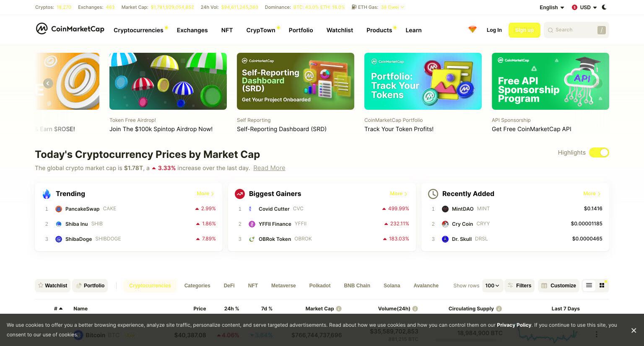
Task: Click the Circulating Supply info icon
Action: click(x=499, y=309)
